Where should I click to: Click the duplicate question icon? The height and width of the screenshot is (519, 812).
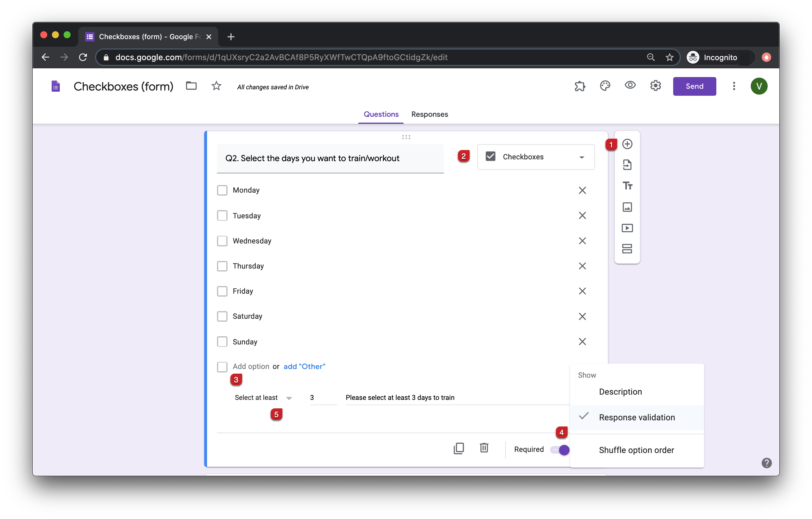(x=459, y=448)
